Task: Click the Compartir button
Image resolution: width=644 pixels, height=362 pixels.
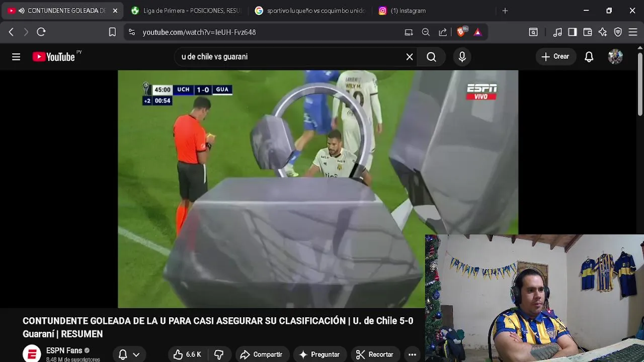Action: pyautogui.click(x=262, y=354)
